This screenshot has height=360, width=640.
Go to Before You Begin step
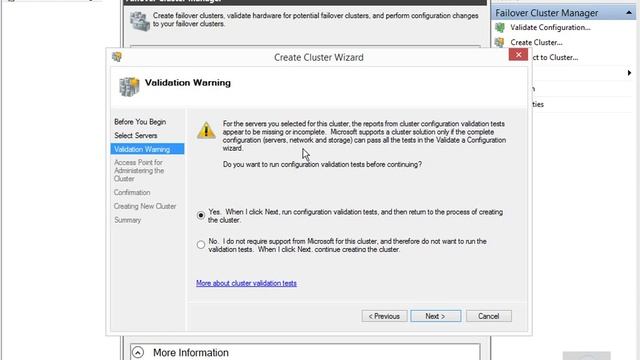(x=140, y=122)
